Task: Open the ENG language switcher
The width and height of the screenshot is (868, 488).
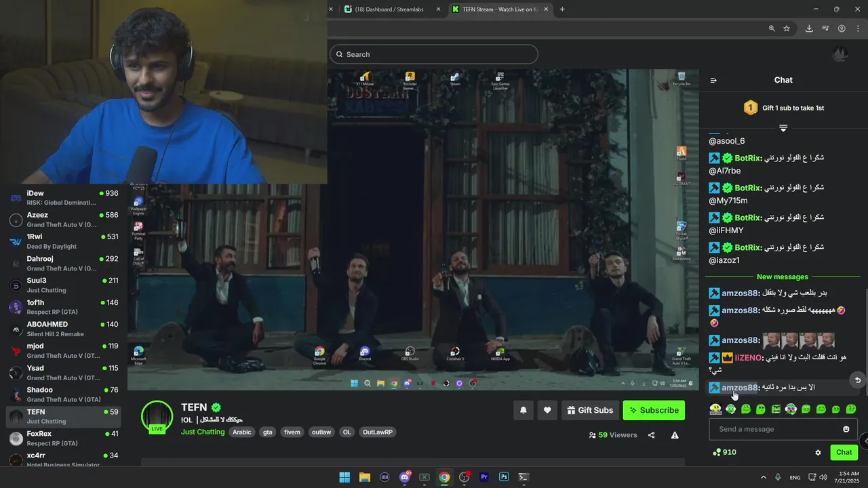Action: tap(795, 477)
